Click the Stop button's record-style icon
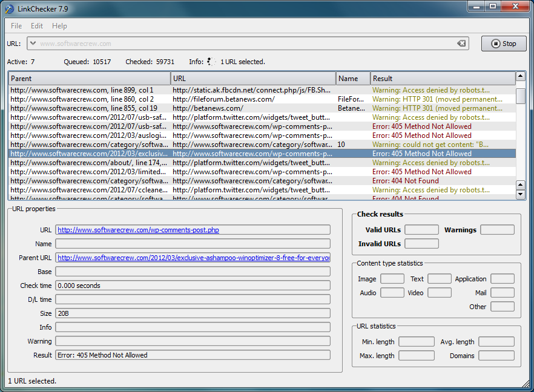Image resolution: width=534 pixels, height=392 pixels. (x=495, y=43)
